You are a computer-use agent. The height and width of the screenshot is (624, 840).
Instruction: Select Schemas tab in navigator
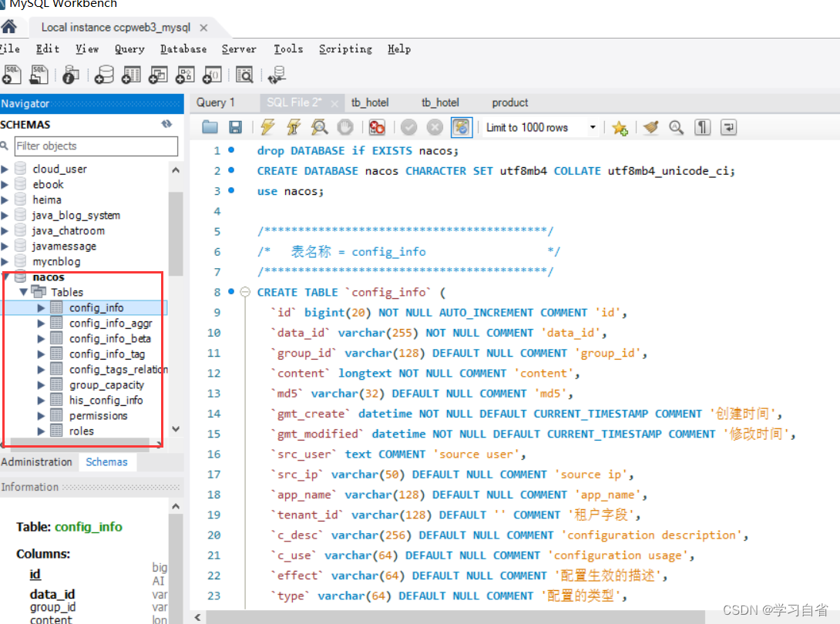(x=106, y=461)
